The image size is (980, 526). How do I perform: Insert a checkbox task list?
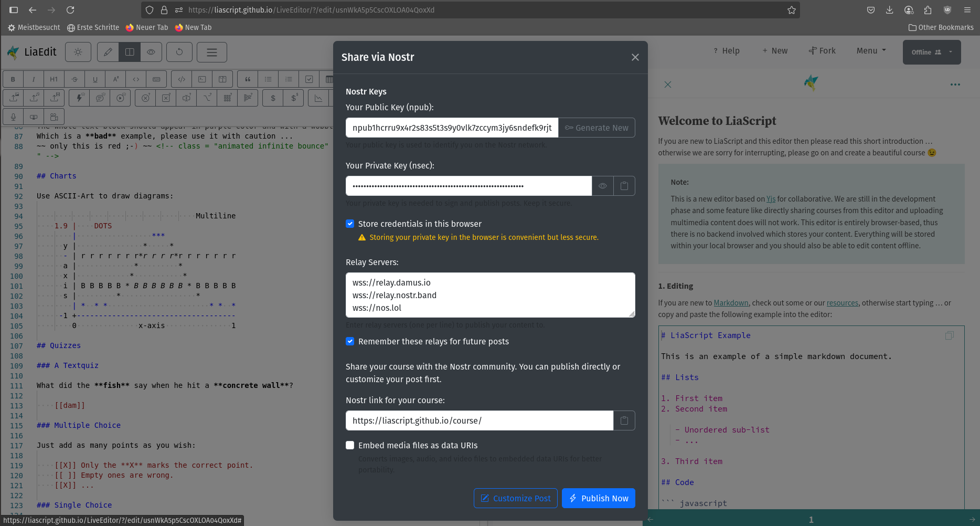coord(309,79)
